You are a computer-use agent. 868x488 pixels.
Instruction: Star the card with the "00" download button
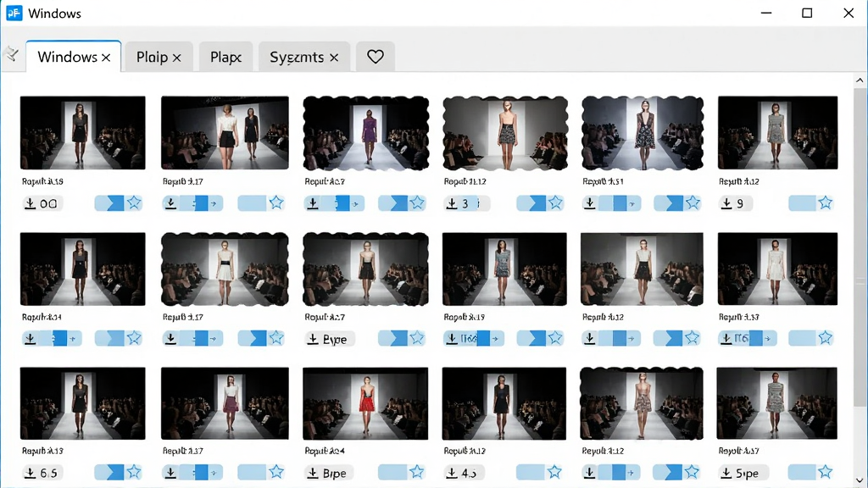134,203
